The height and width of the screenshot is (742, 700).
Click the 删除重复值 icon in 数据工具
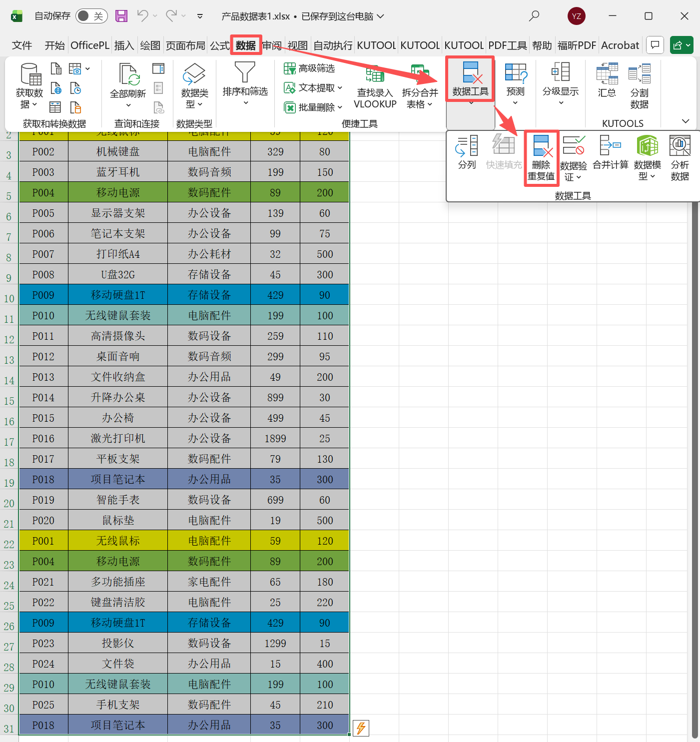pyautogui.click(x=541, y=155)
